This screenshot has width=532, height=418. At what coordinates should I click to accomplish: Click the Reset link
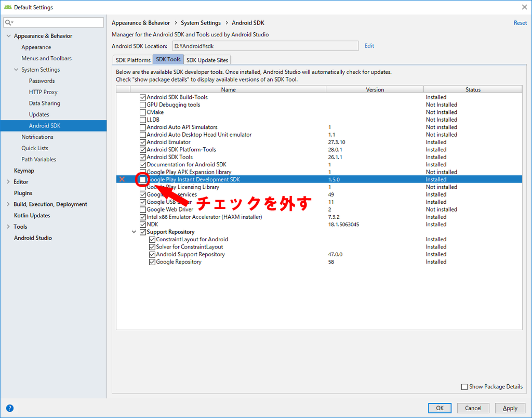coord(520,23)
